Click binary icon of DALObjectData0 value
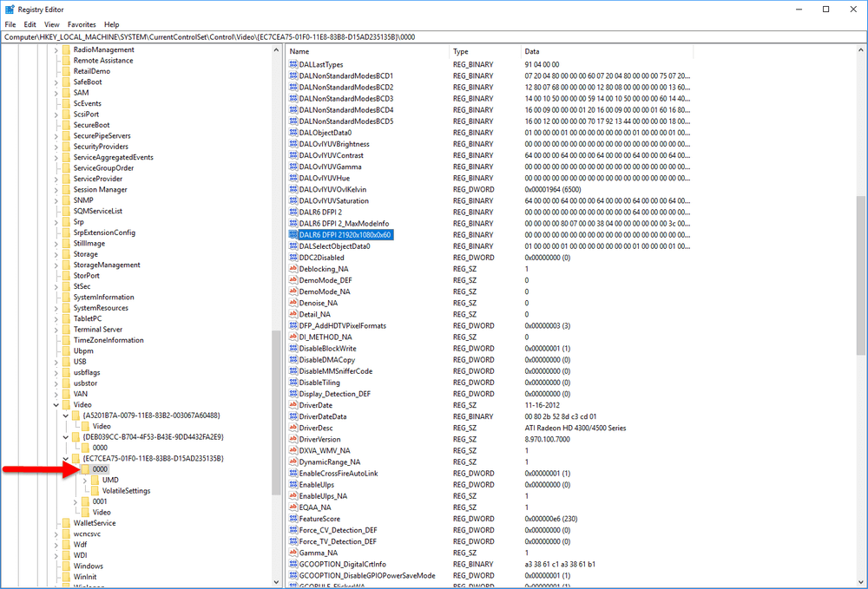Viewport: 868px width, 589px height. coord(293,132)
